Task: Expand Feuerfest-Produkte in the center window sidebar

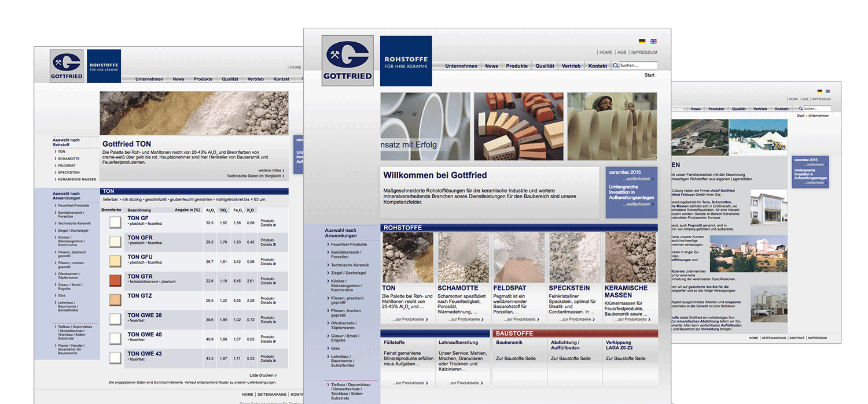Action: 349,244
